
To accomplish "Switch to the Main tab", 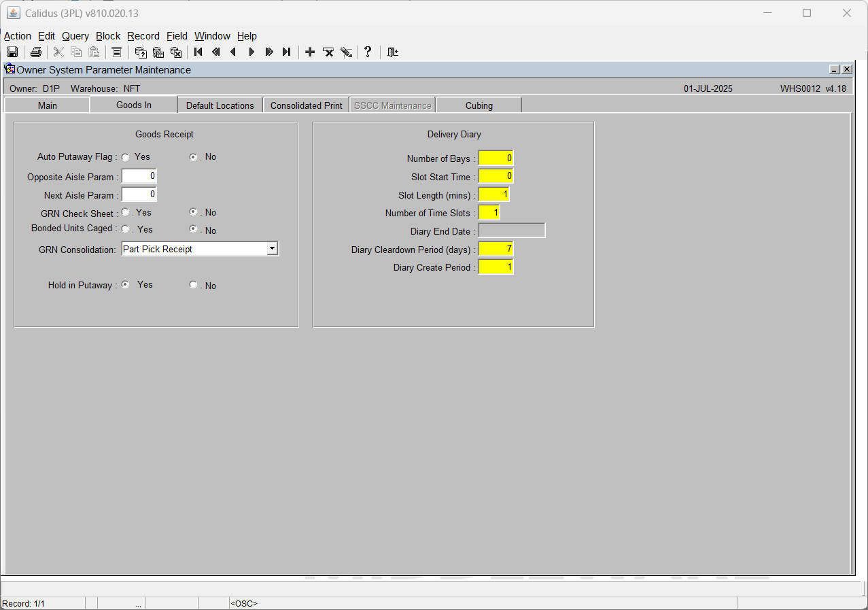I will pyautogui.click(x=47, y=105).
